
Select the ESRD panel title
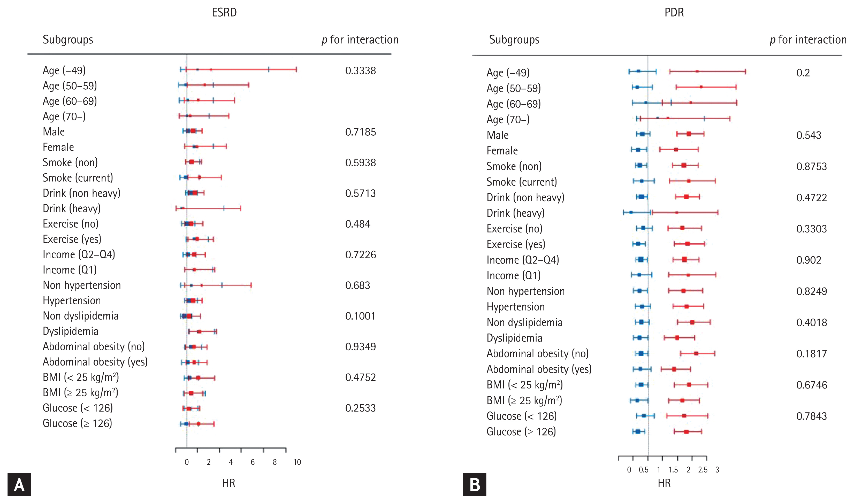(224, 13)
